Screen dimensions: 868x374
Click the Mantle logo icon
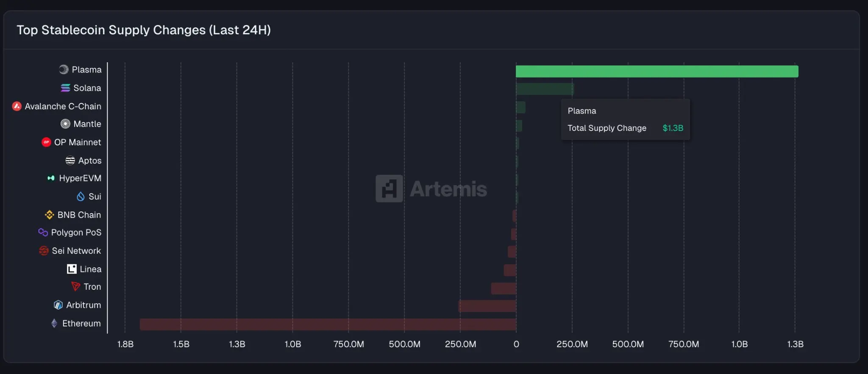65,124
